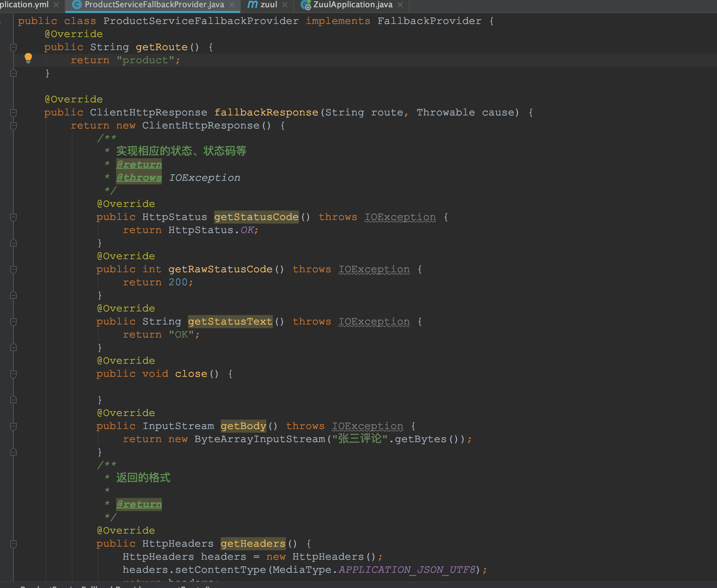The image size is (717, 588).
Task: Close the ProductServiceFallbackProvider.java tab
Action: tap(232, 5)
